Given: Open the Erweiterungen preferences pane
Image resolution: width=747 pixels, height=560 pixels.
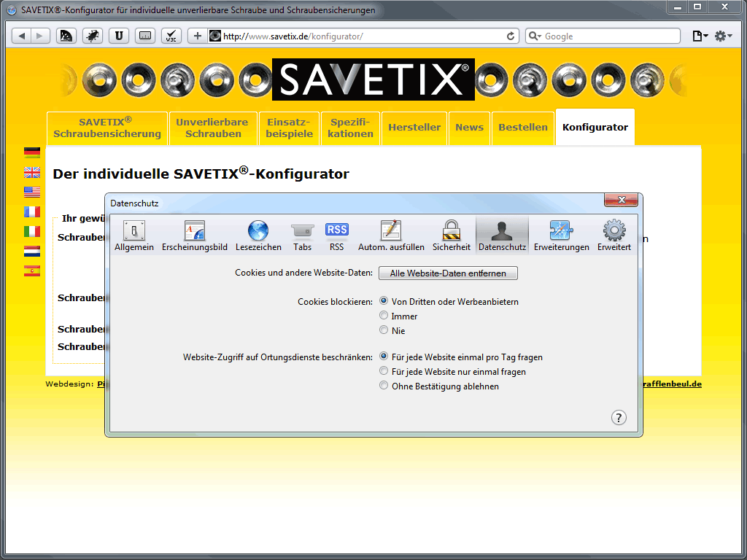Looking at the screenshot, I should 561,236.
